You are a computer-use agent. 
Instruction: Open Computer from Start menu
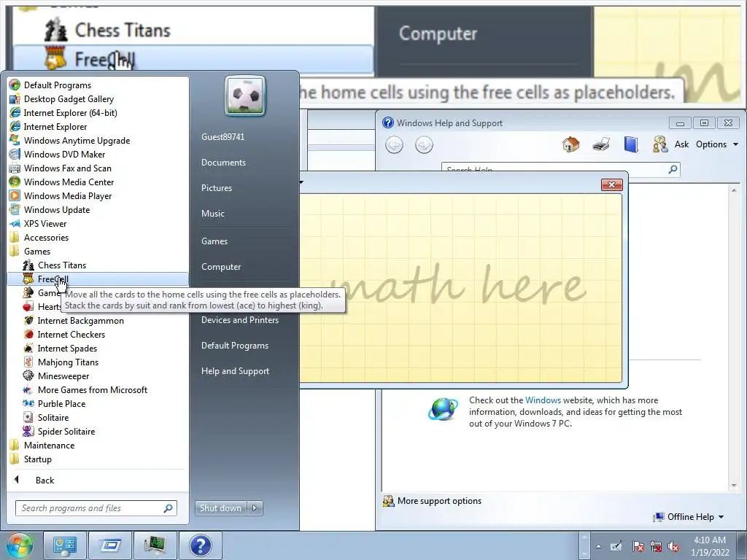(x=221, y=267)
